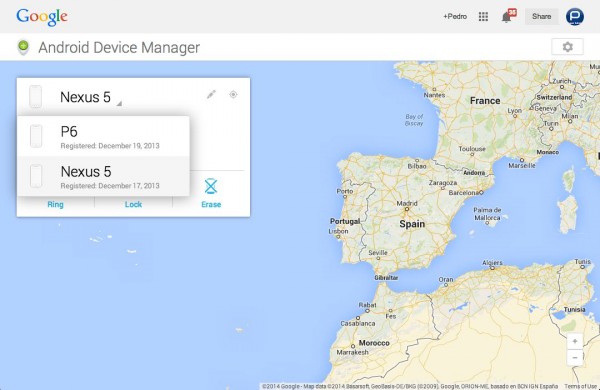This screenshot has height=390, width=600.
Task: Zoom in on the map
Action: point(575,341)
